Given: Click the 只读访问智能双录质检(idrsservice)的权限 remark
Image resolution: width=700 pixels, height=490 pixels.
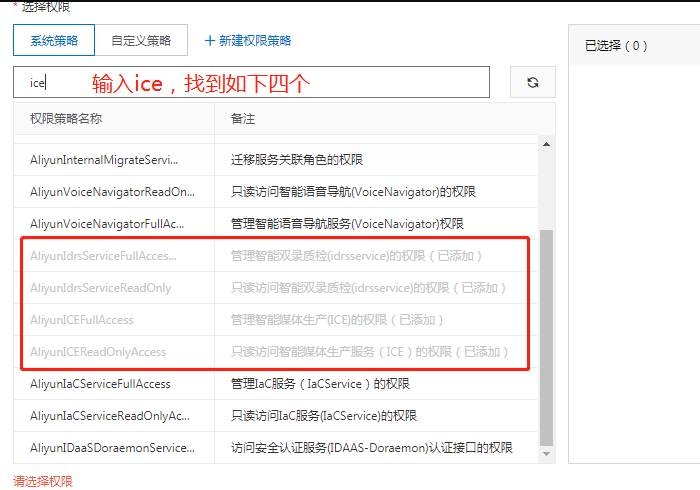Looking at the screenshot, I should click(368, 288).
